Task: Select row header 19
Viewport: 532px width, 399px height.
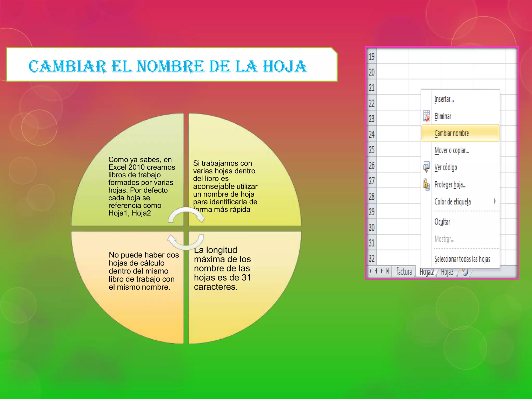Action: pos(372,56)
